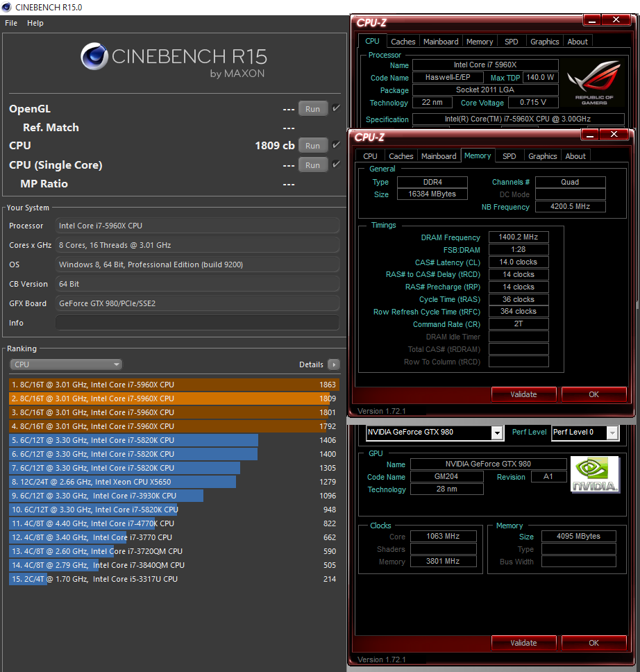Click the OS field showing Windows 8
Image resolution: width=640 pixels, height=672 pixels.
(197, 264)
